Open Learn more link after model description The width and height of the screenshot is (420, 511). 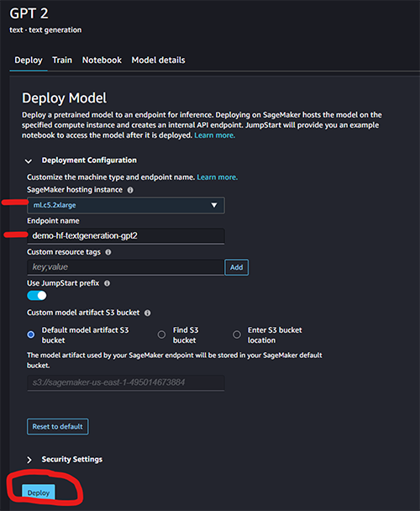[215, 135]
